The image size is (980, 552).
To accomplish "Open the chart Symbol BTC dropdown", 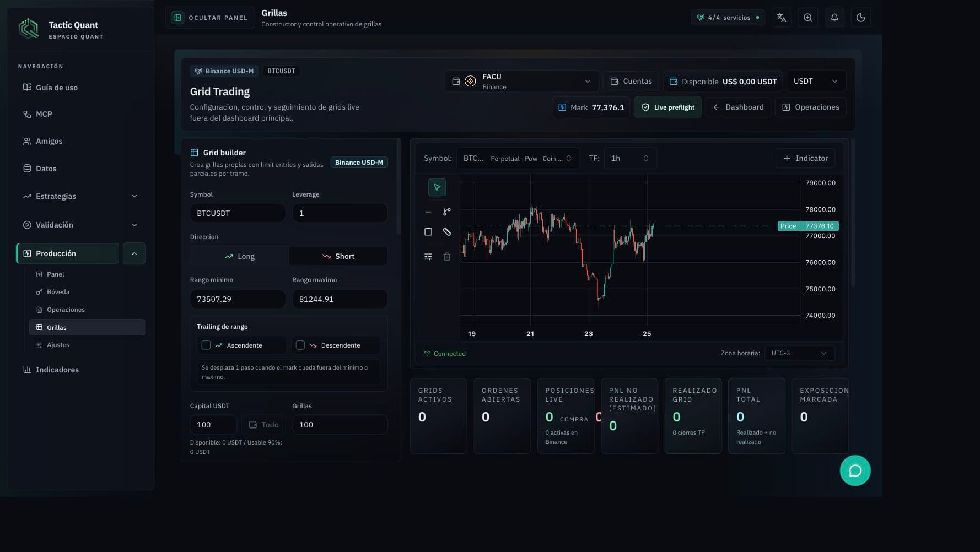I will click(x=518, y=158).
